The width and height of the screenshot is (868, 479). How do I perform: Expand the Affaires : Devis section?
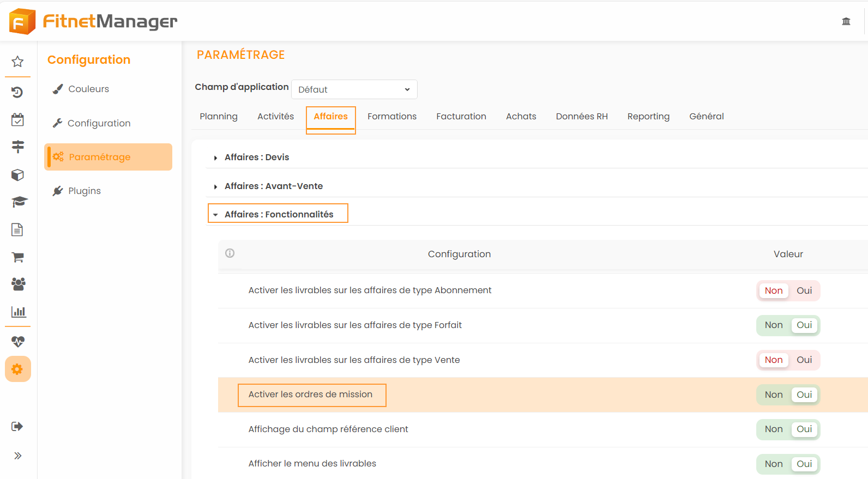click(256, 157)
